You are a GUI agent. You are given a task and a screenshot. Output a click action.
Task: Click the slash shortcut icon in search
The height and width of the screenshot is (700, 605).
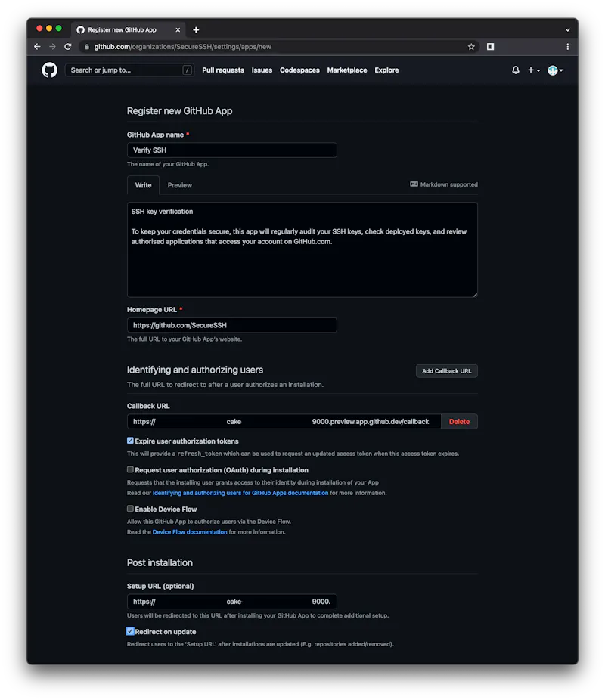pos(187,70)
